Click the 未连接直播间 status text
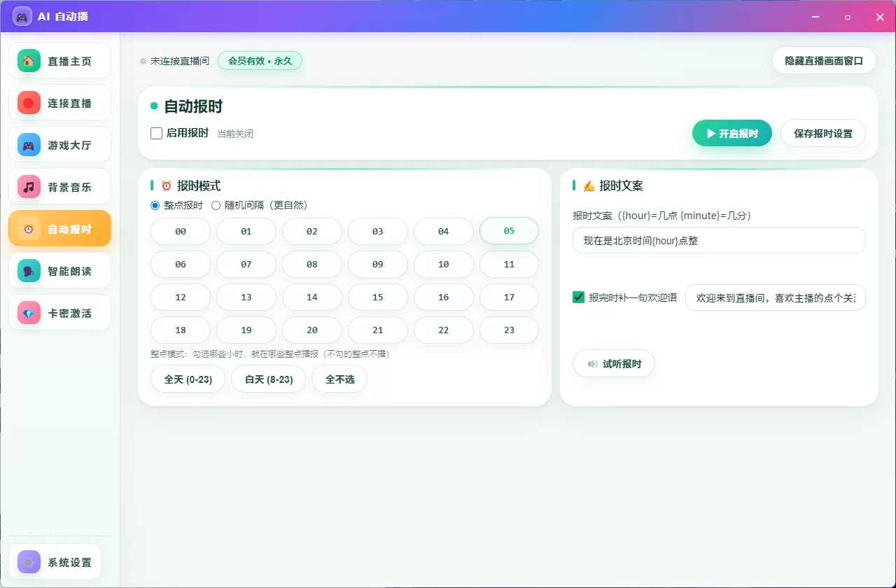The image size is (896, 588). (179, 61)
